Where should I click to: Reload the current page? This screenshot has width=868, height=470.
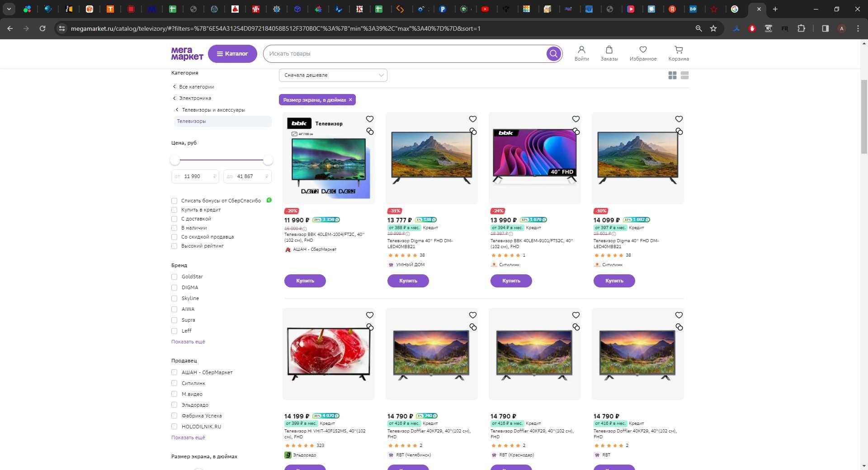(42, 28)
